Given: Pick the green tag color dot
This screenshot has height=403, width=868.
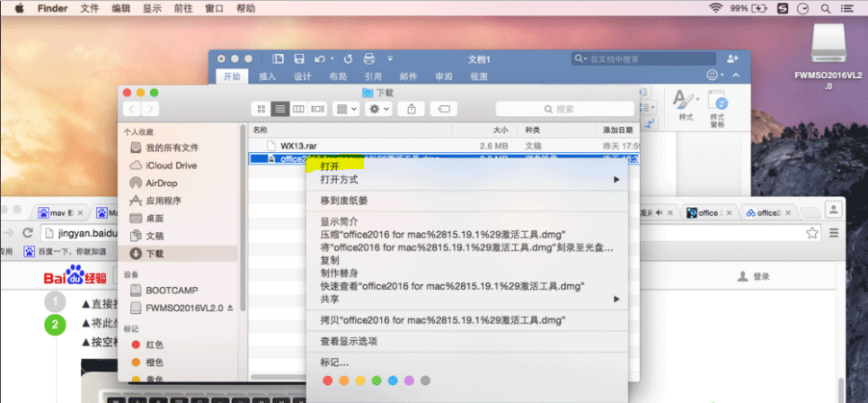Looking at the screenshot, I should coord(376,381).
